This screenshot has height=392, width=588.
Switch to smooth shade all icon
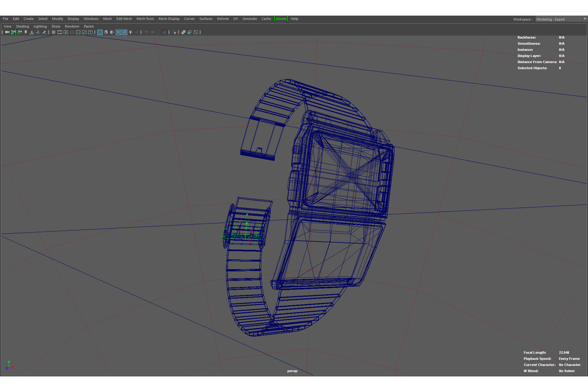pos(106,32)
